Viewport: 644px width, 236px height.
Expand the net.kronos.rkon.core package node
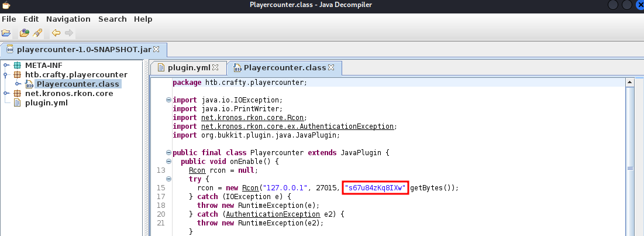click(x=6, y=94)
